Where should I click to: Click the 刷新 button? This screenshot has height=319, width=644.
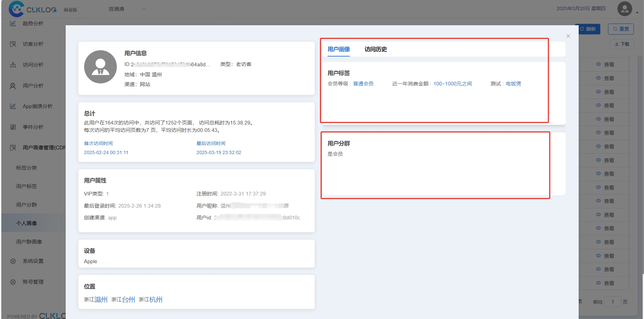(x=587, y=29)
